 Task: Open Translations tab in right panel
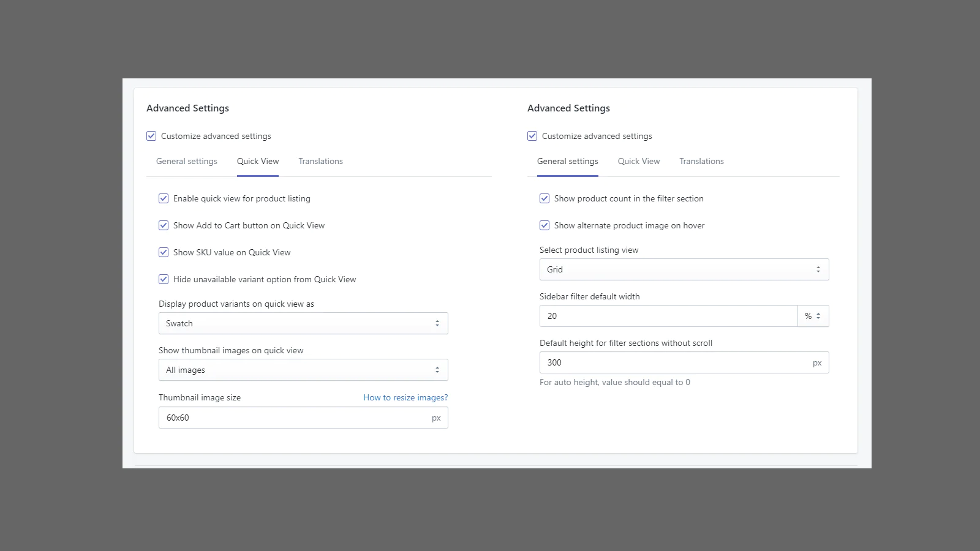click(x=701, y=161)
